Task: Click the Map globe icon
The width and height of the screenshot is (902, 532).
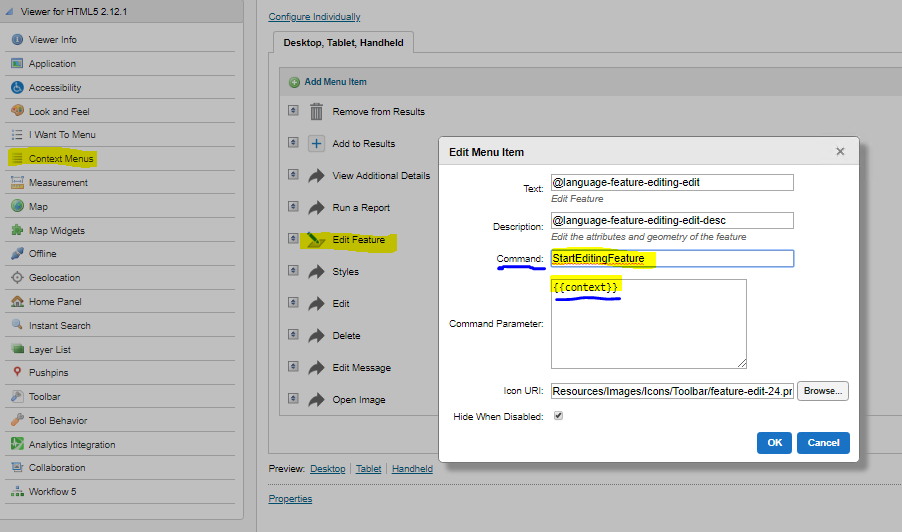Action: click(x=17, y=206)
